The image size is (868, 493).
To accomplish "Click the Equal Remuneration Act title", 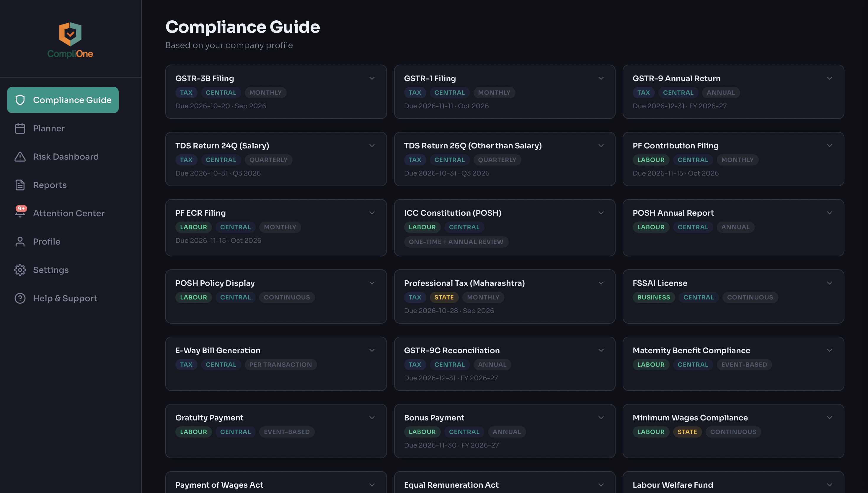I will click(x=451, y=485).
